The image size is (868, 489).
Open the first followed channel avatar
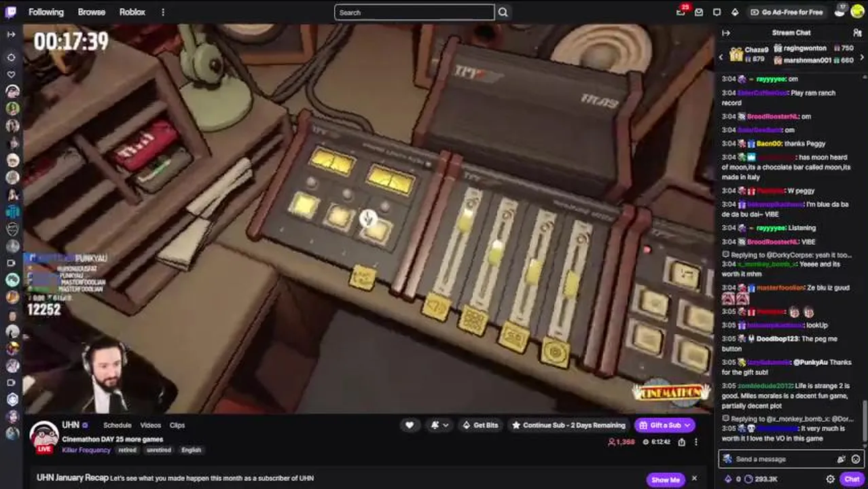(12, 92)
